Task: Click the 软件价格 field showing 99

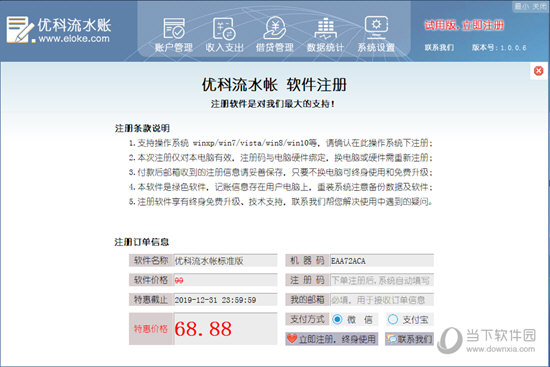Action: pos(225,280)
